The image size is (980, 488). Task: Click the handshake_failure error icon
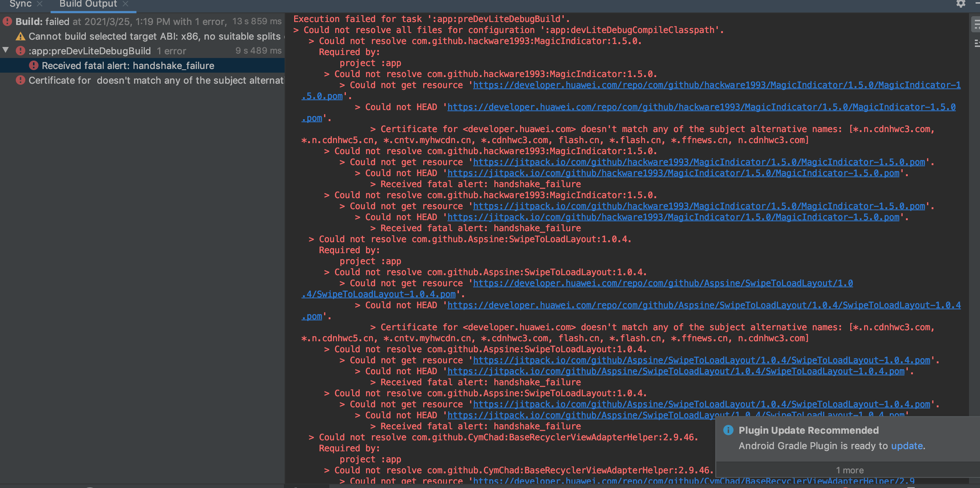tap(33, 65)
